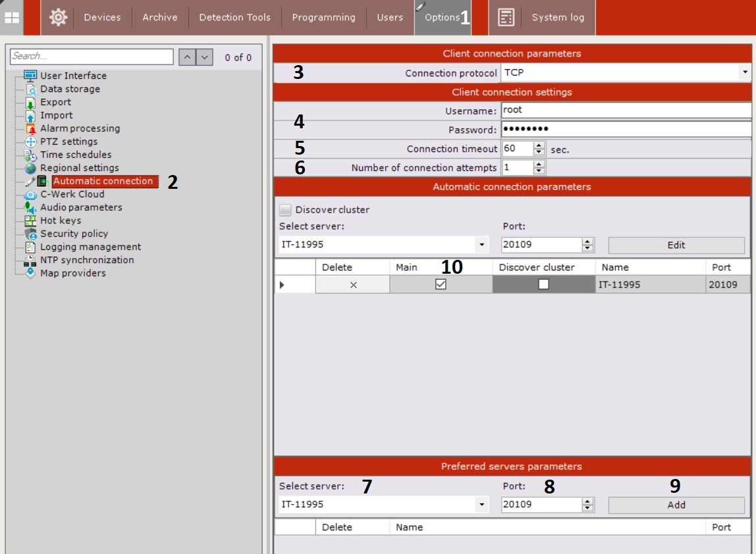Image resolution: width=756 pixels, height=554 pixels.
Task: Open Select server dropdown in preferred servers
Action: click(x=482, y=505)
